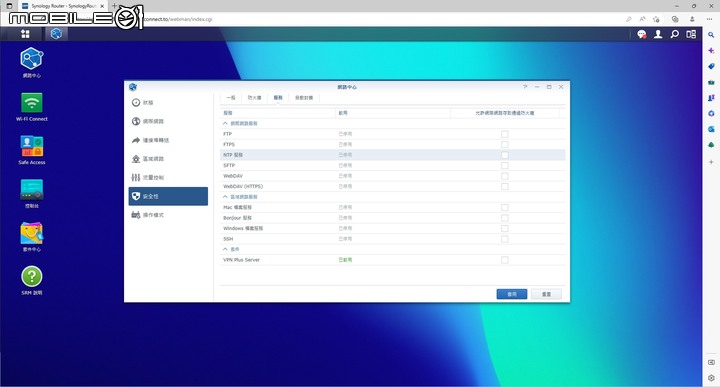Viewport: 720px width, 387px height.
Task: Click browser read aloud icon
Action: point(642,19)
